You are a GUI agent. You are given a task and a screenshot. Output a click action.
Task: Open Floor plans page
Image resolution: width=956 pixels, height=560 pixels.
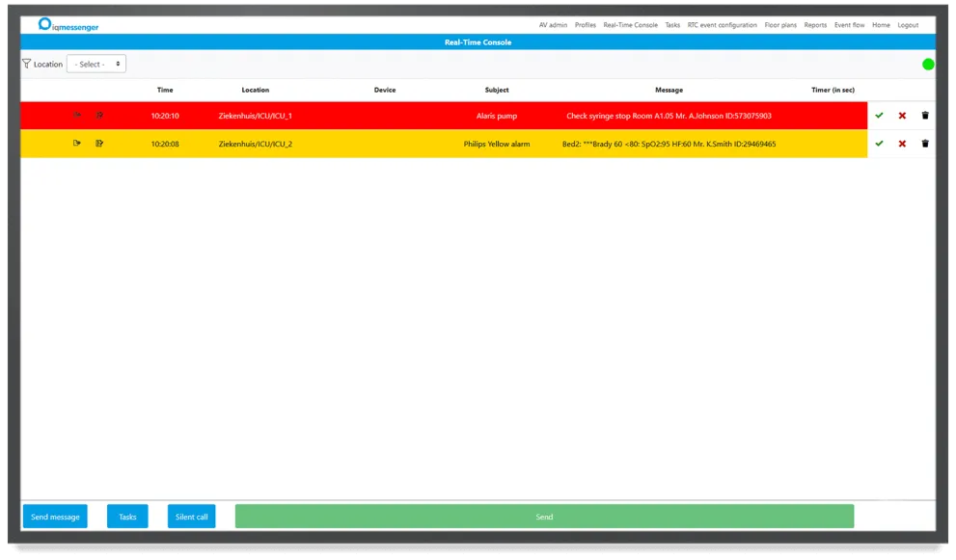pyautogui.click(x=780, y=25)
